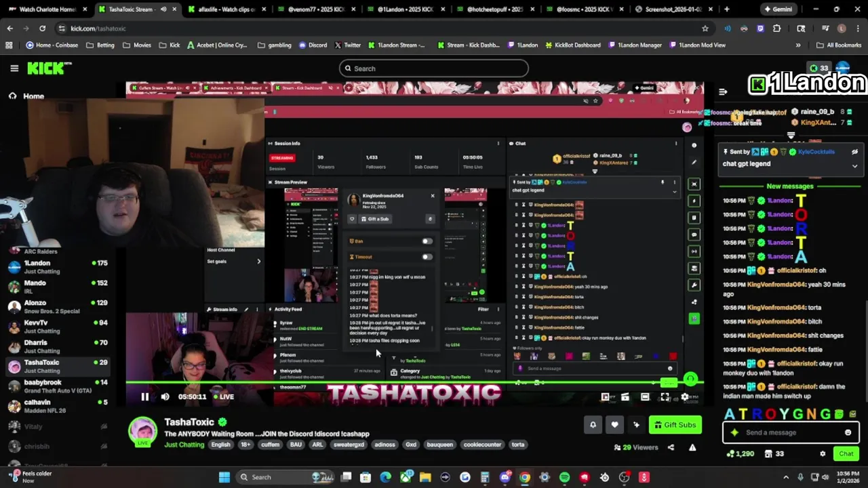Open the emote picker in chat input

[848, 432]
